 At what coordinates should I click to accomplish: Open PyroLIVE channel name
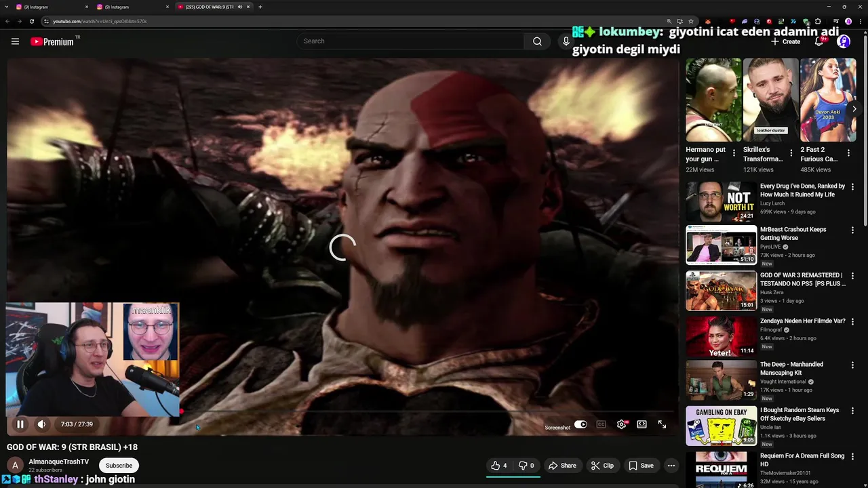[x=771, y=247]
